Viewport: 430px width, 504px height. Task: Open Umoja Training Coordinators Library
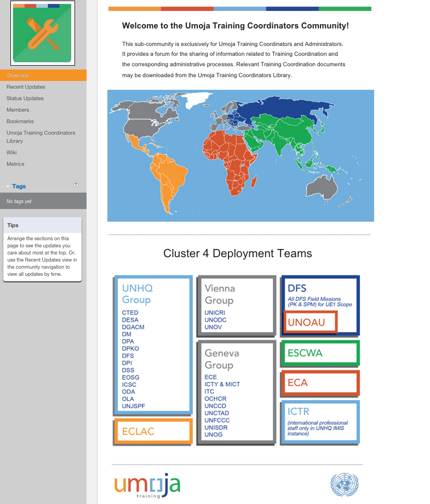point(41,137)
